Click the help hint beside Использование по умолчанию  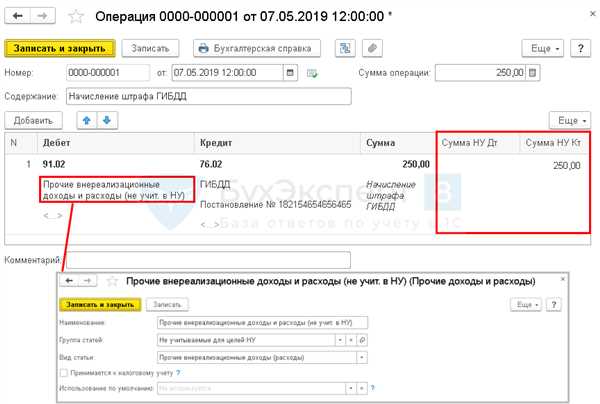point(373,388)
